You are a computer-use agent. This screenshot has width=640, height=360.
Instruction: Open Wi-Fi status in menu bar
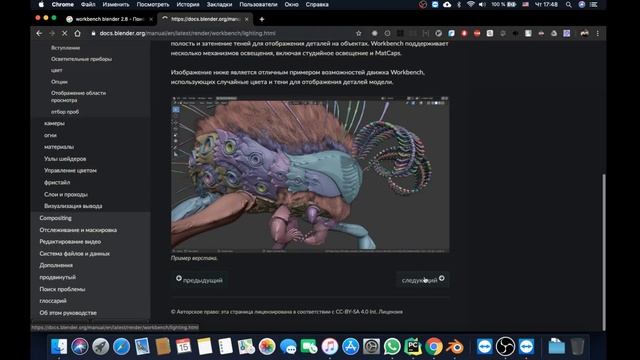coord(471,4)
